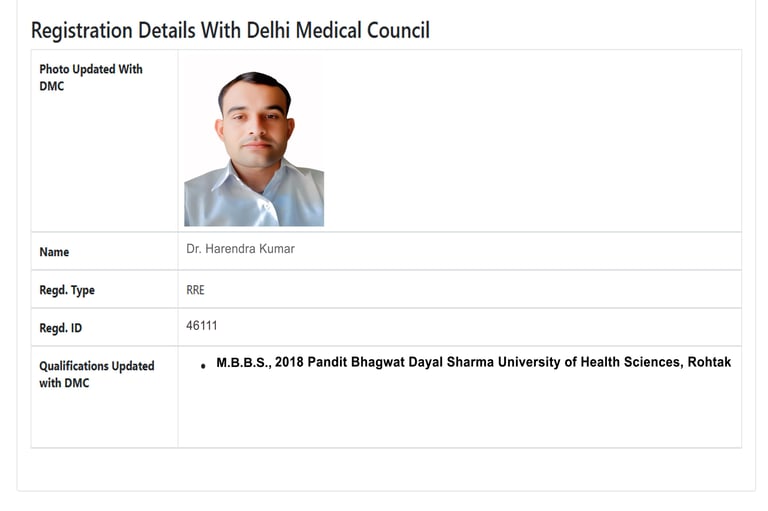The width and height of the screenshot is (768, 511).
Task: Click the Qualifications Updated with DMC label
Action: [96, 374]
